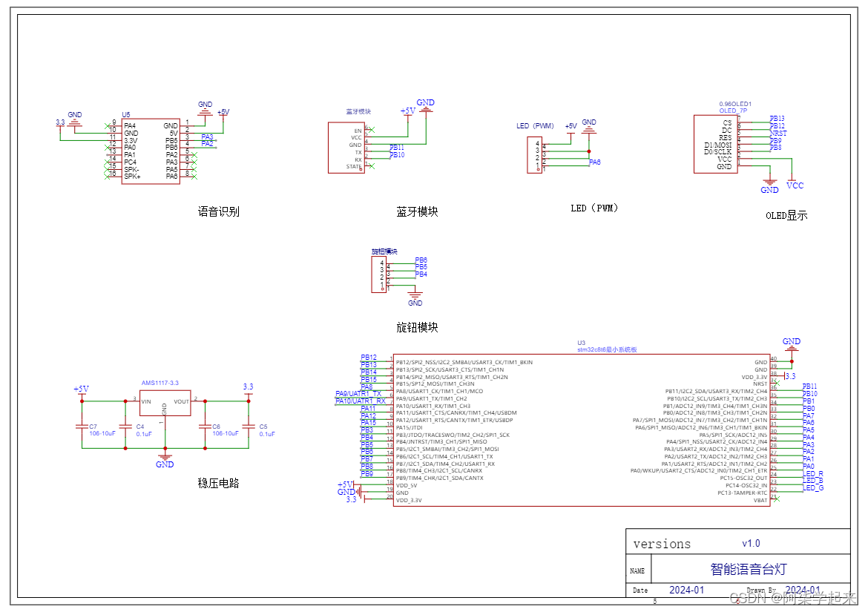
Task: Select the OLED显示 section caption
Action: click(x=786, y=215)
